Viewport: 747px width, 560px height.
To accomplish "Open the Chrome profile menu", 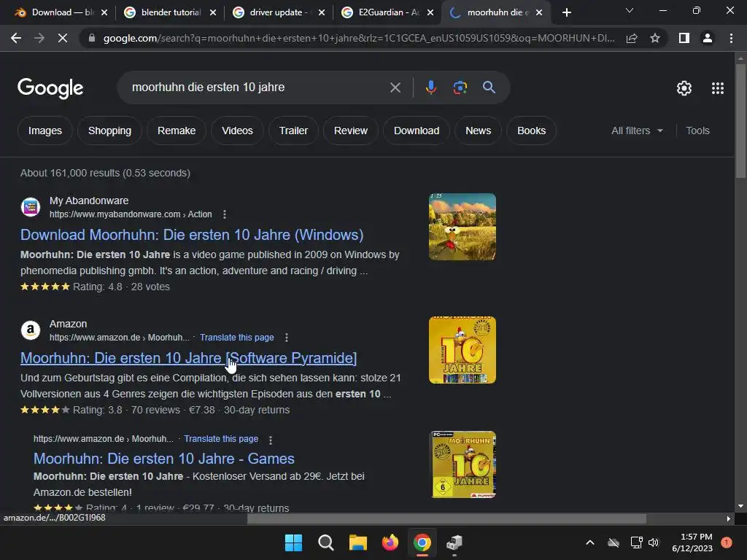I will [708, 38].
